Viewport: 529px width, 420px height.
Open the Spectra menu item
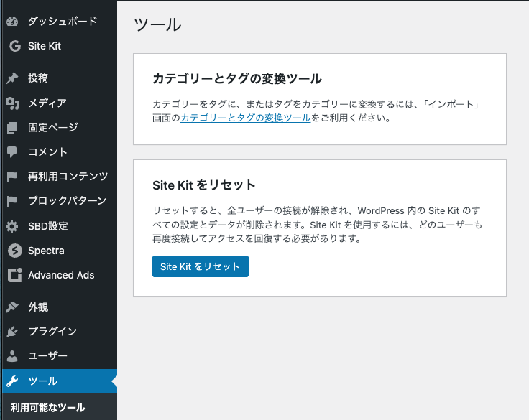(x=60, y=251)
